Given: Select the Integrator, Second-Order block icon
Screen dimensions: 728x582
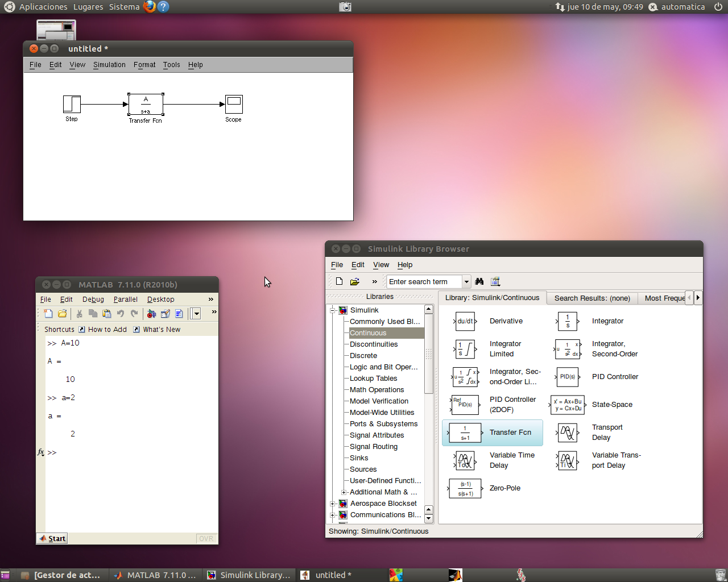Looking at the screenshot, I should tap(568, 349).
